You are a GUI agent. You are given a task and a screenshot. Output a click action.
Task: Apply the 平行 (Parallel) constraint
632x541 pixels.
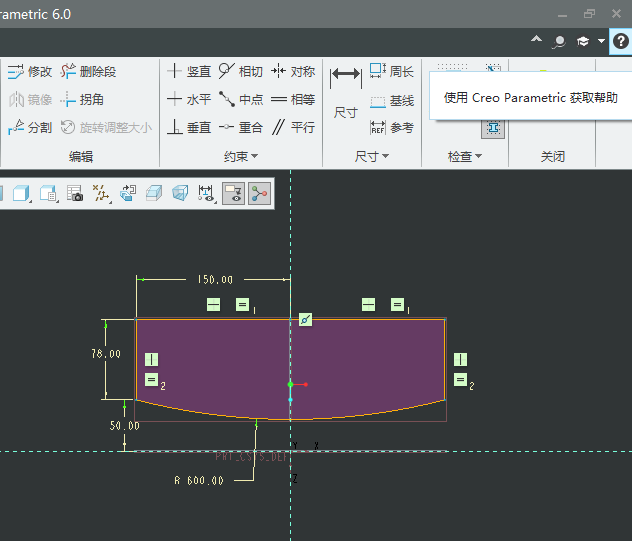point(293,127)
